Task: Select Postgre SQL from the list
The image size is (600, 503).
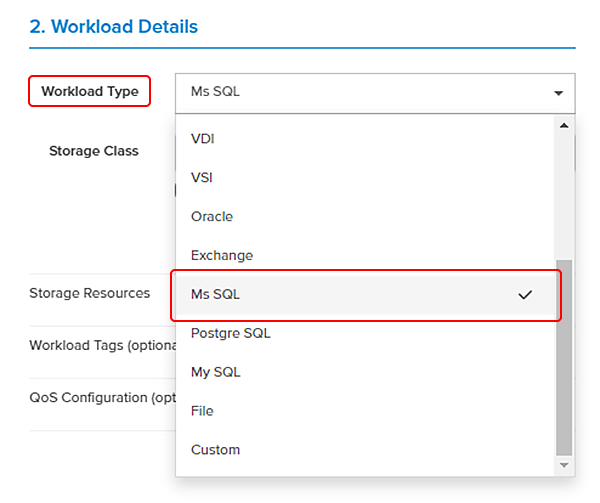Action: pos(365,333)
